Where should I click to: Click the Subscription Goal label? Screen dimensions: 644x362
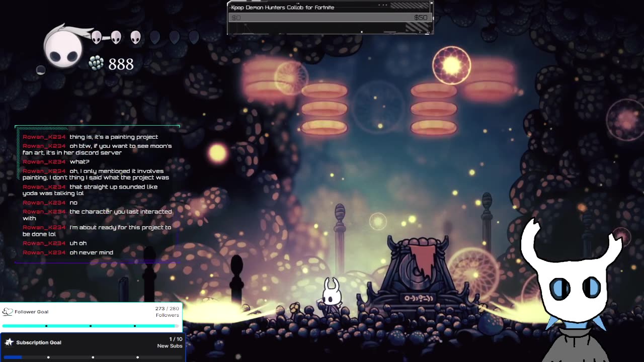tap(39, 342)
